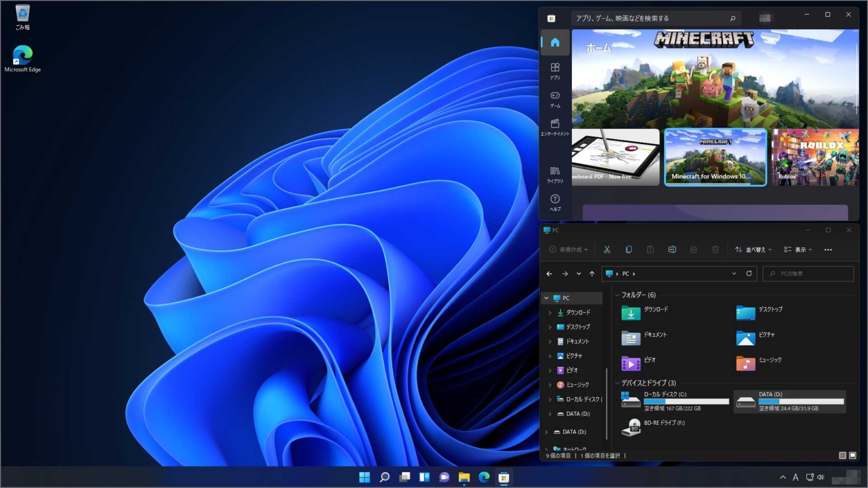Open the アプリ section in Microsoft Store sidebar
Viewport: 868px width, 488px height.
coord(554,72)
